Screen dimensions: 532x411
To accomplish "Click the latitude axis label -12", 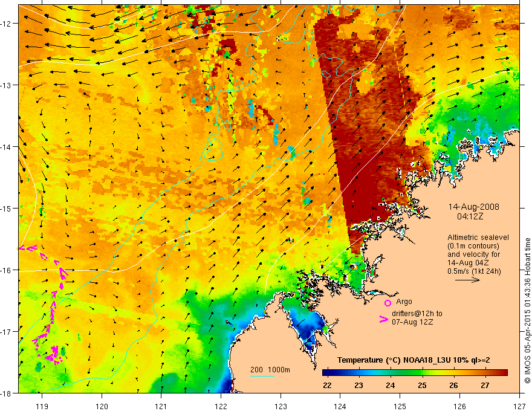I will [6, 24].
